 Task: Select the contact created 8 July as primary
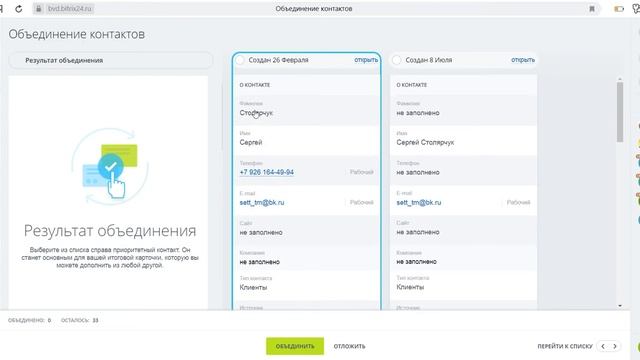tap(396, 60)
